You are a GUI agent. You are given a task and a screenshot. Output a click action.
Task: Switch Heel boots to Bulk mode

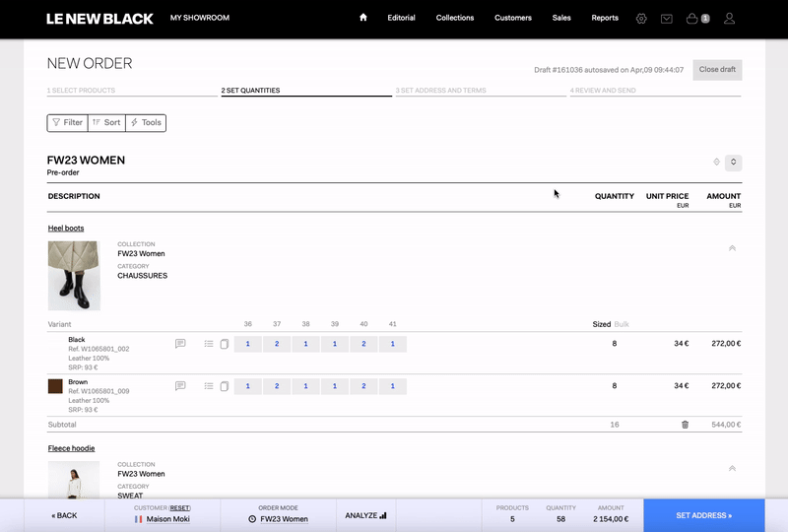coord(622,324)
